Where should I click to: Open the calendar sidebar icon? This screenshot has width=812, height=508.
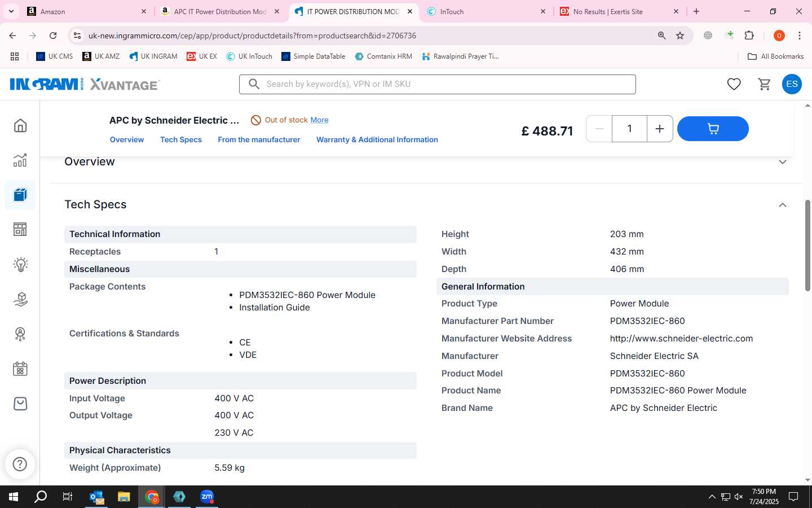tap(20, 369)
